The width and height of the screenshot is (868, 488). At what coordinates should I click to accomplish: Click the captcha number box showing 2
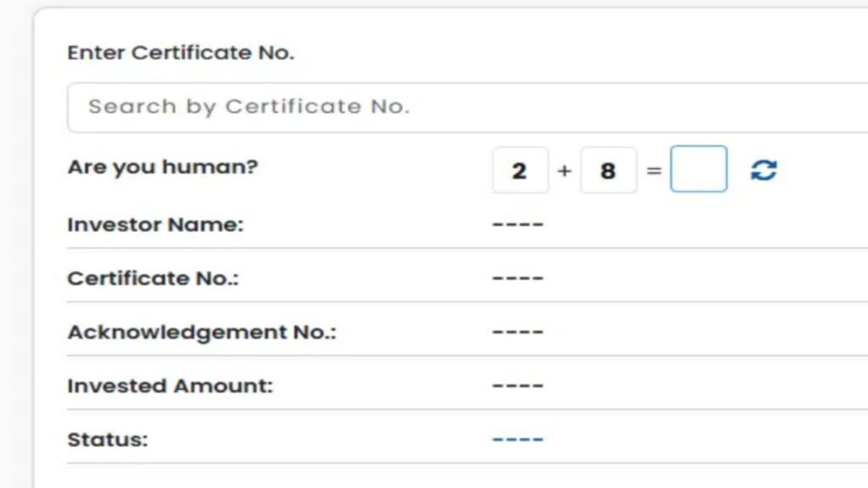point(520,170)
